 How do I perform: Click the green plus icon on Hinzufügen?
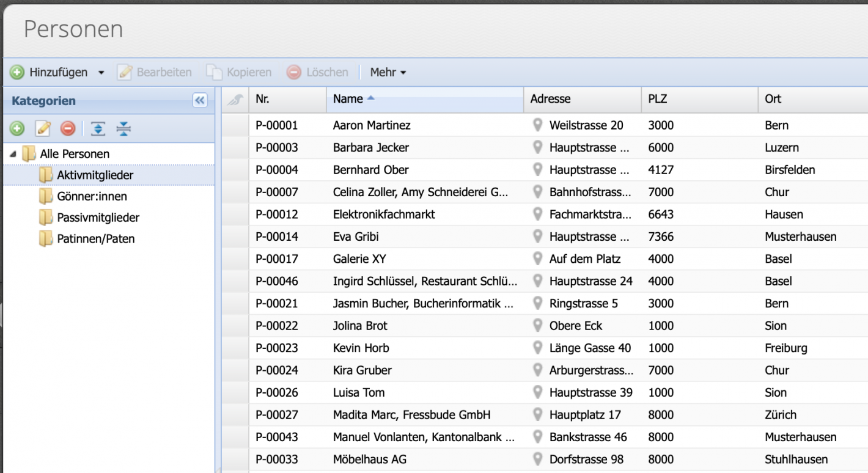pos(18,71)
